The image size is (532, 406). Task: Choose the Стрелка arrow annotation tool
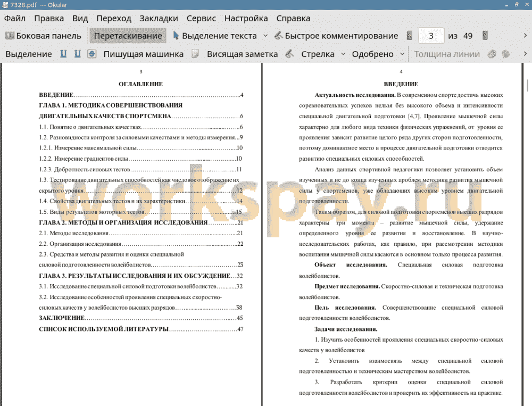(318, 54)
